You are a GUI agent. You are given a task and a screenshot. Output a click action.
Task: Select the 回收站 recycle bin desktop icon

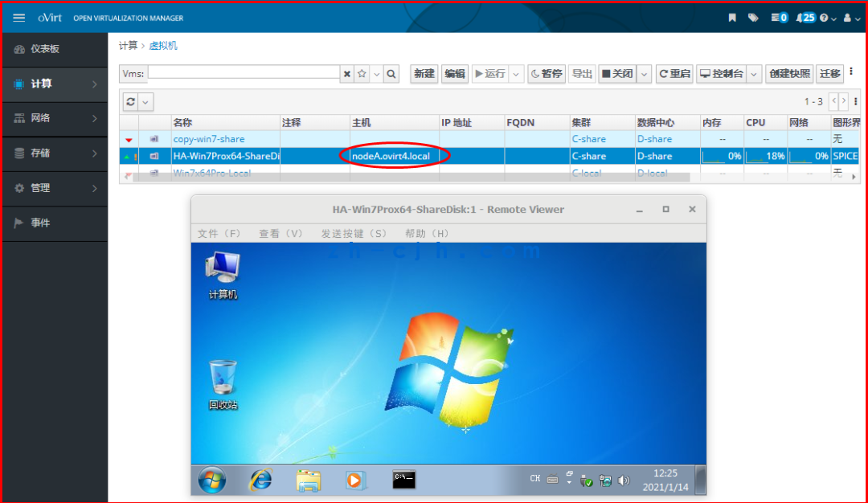tap(223, 385)
